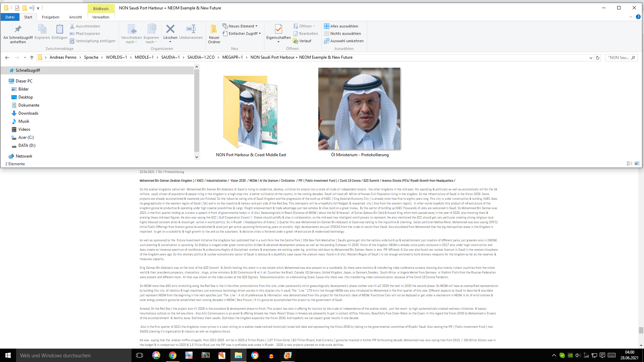The height and width of the screenshot is (362, 644).
Task: Click the Explorer help question mark icon
Action: (638, 17)
